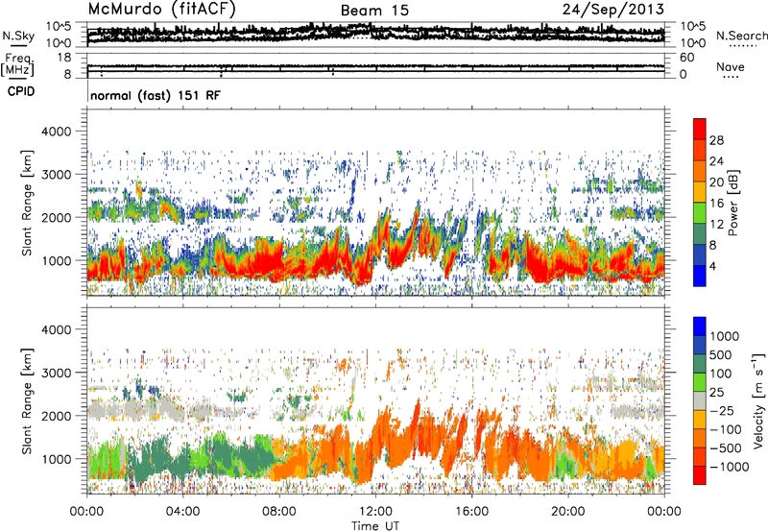
Task: Click the "Time UT" axis label
Action: (x=375, y=525)
